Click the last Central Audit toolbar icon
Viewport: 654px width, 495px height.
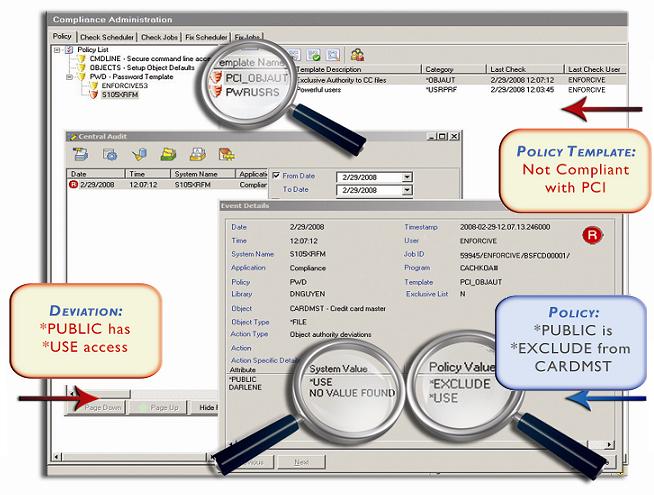(x=227, y=153)
